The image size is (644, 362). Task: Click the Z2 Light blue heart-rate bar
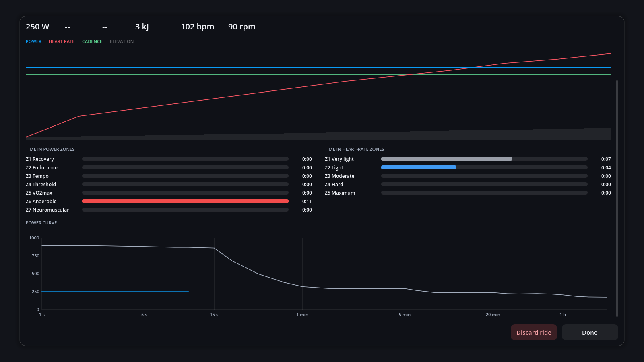(419, 167)
